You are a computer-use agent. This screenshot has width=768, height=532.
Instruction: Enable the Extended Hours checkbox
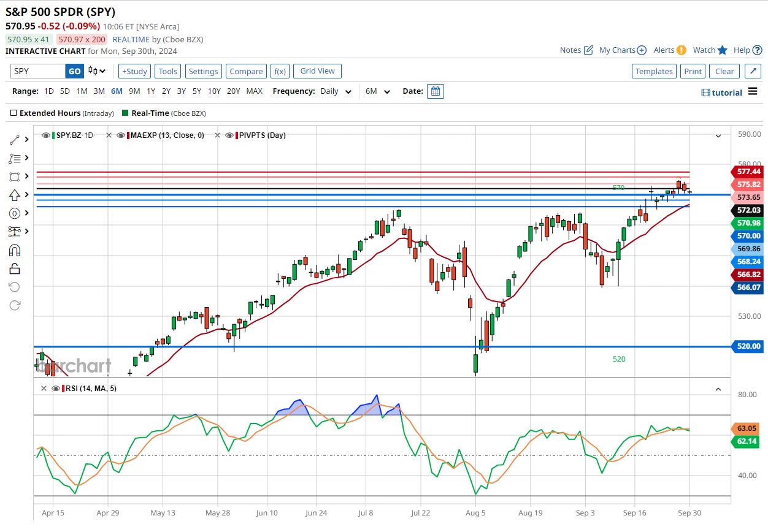(13, 113)
